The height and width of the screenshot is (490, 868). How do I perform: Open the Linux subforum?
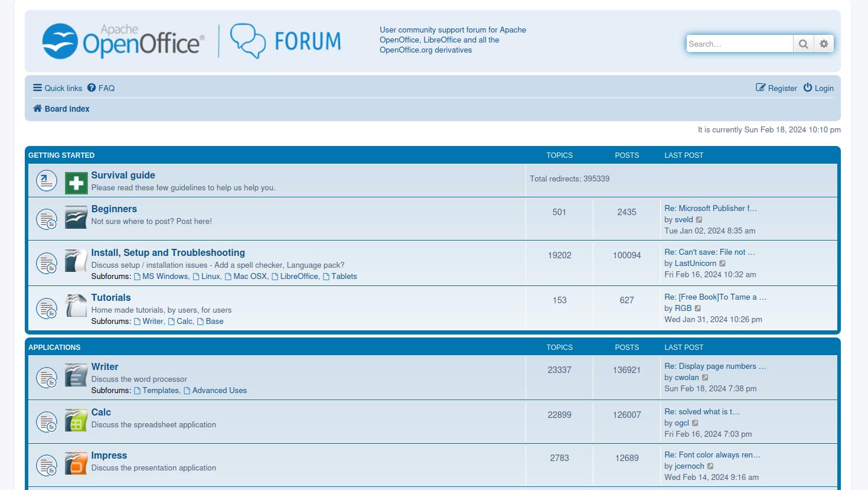click(x=207, y=277)
